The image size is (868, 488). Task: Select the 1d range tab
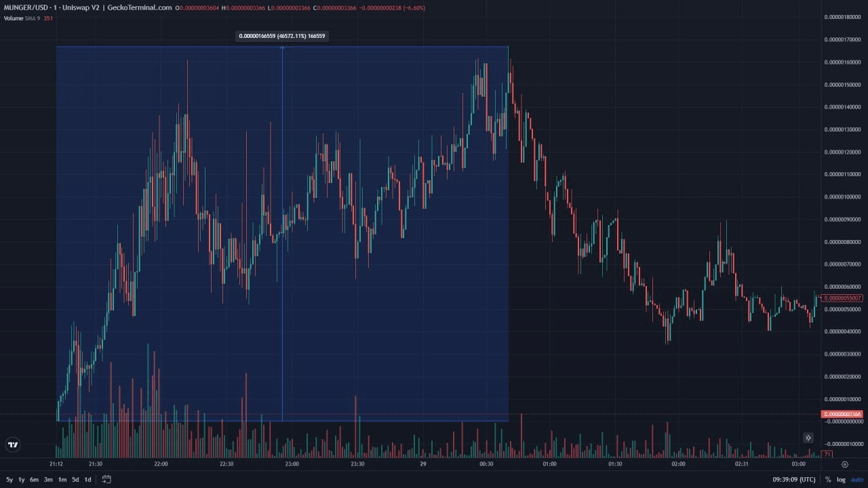click(86, 479)
